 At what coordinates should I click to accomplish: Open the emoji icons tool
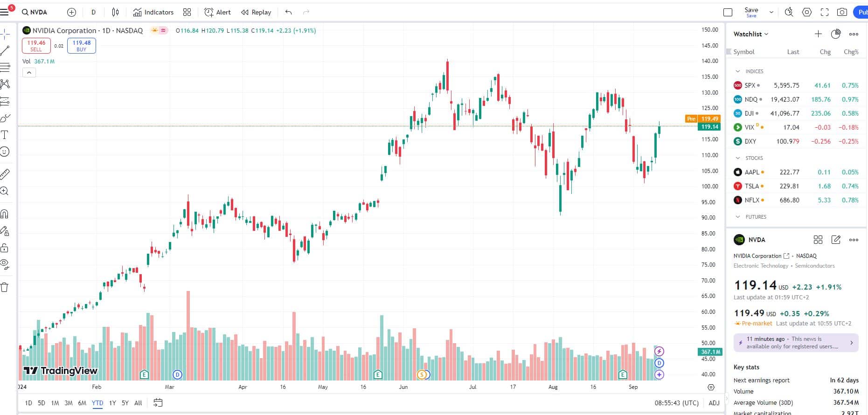(x=5, y=152)
